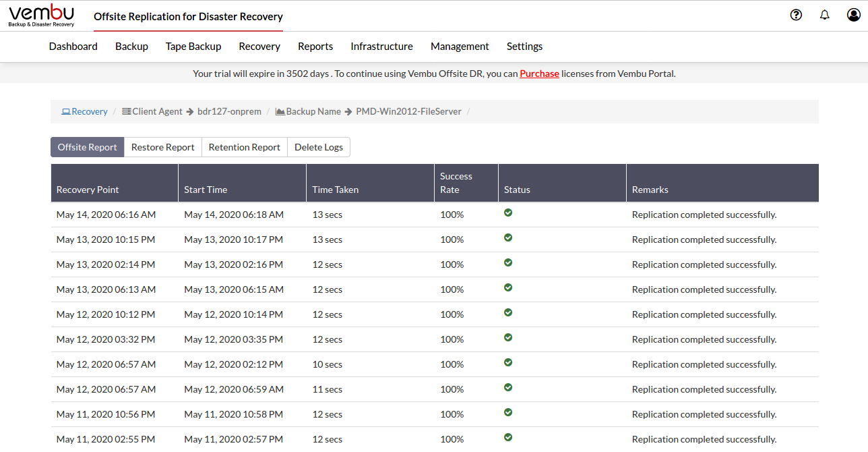Click start time May 12, 2020 02:12 PM
The image size is (868, 452).
coord(234,364)
